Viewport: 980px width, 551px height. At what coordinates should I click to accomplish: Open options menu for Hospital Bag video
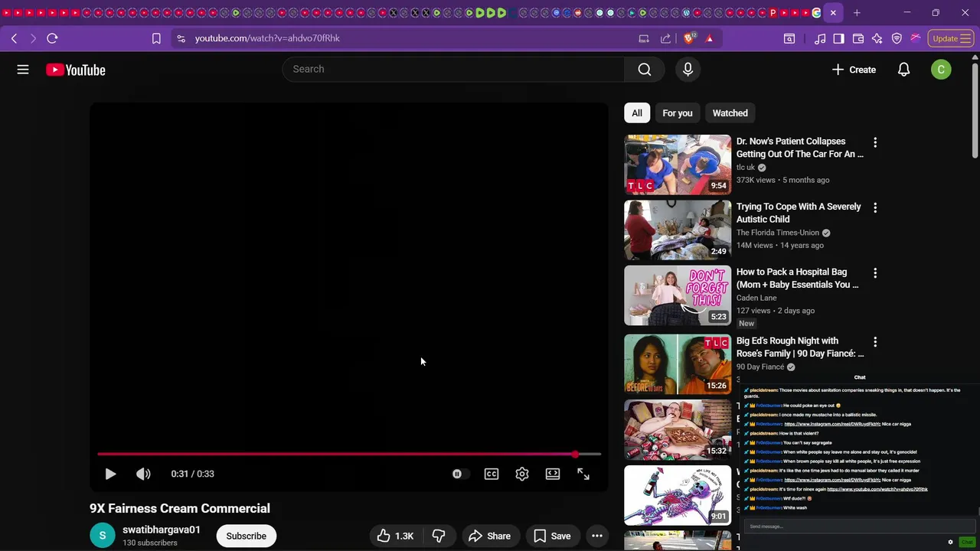pos(875,273)
